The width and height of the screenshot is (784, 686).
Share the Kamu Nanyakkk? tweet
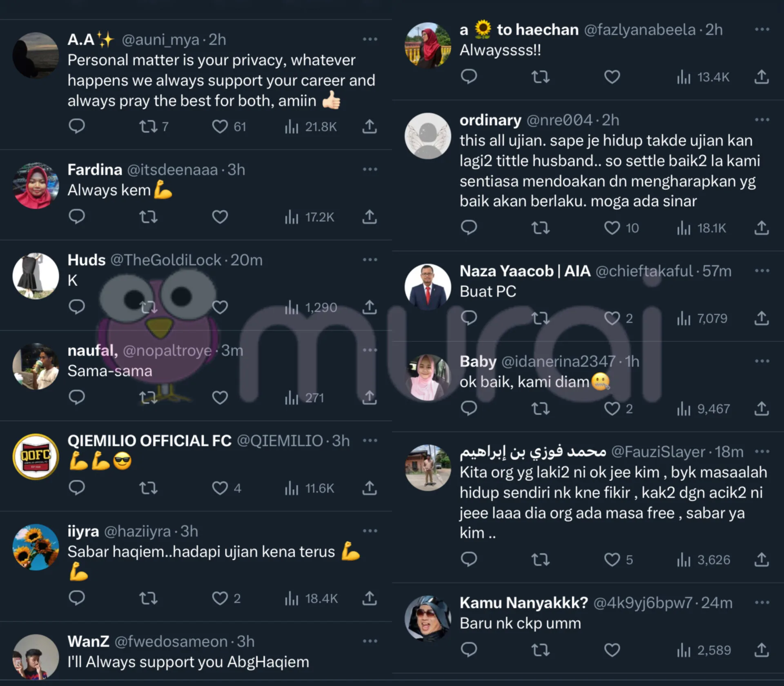coord(762,650)
